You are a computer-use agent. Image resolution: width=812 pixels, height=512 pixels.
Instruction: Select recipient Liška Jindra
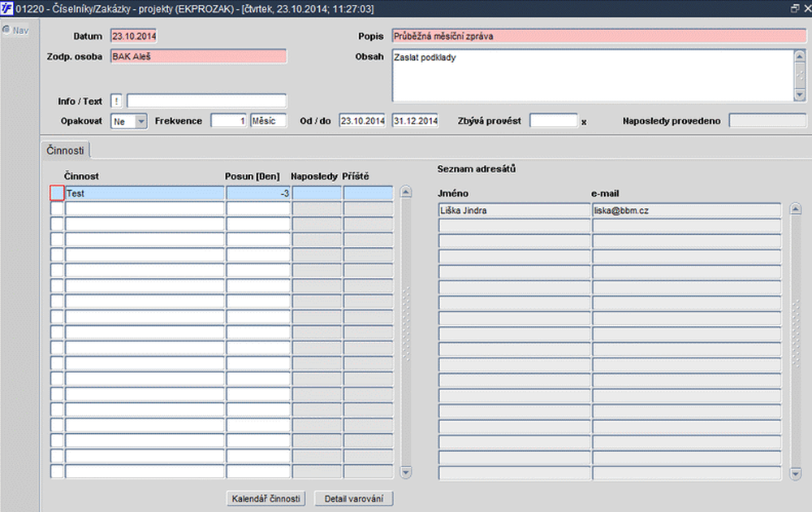(514, 210)
